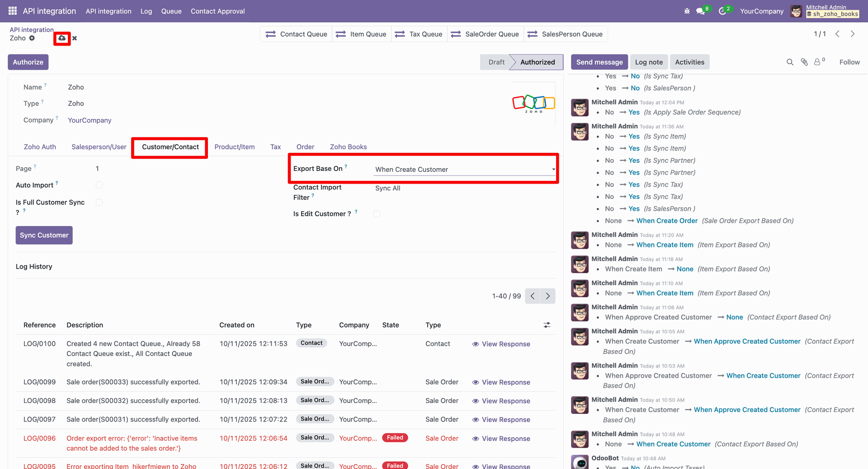Switch to the Salesperson/User tab
868x469 pixels.
(x=99, y=147)
